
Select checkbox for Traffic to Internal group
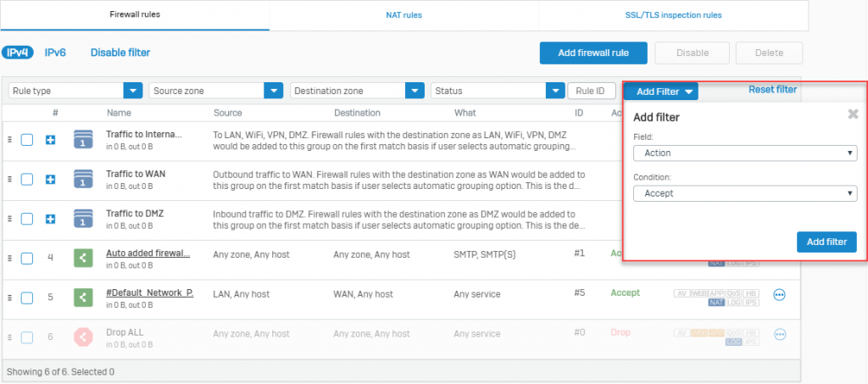coord(27,140)
